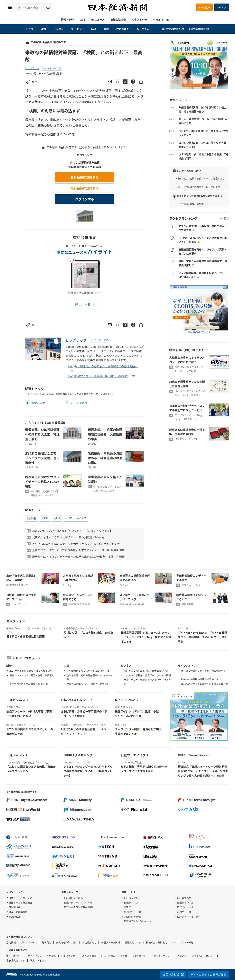Select the #誤情報 keyword tag
Viewport: 235px width, 980px height.
tap(32, 518)
